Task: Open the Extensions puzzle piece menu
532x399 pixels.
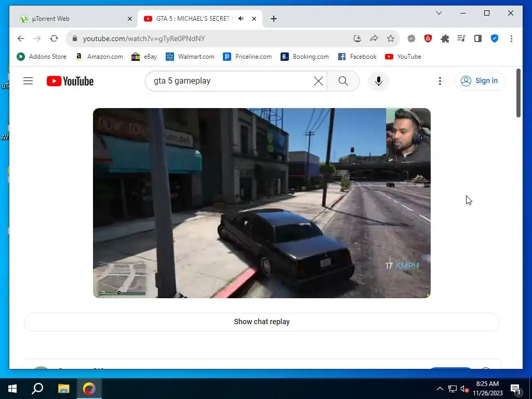Action: click(445, 38)
